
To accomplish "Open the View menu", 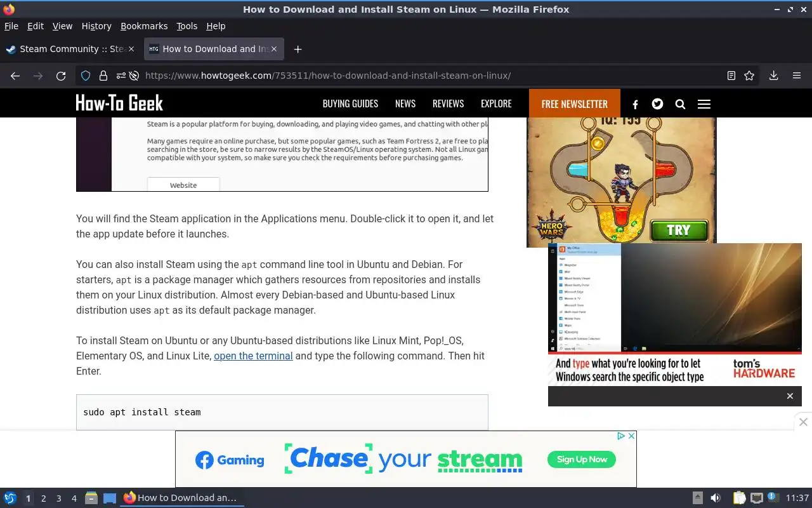I will click(62, 26).
